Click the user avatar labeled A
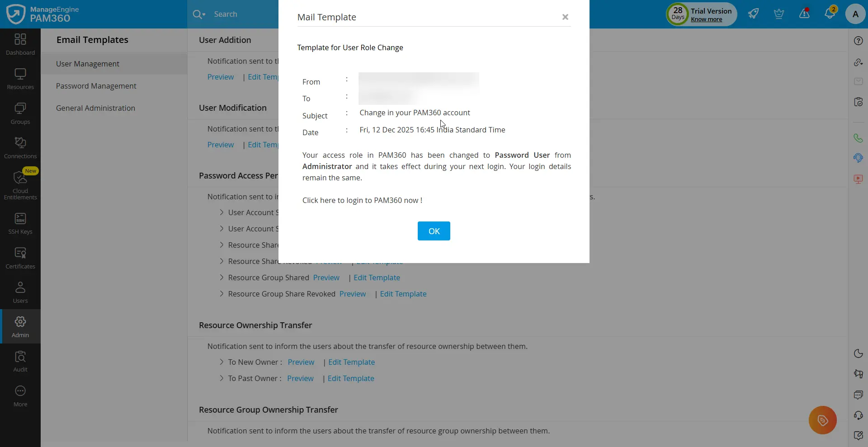868x447 pixels. coord(855,14)
